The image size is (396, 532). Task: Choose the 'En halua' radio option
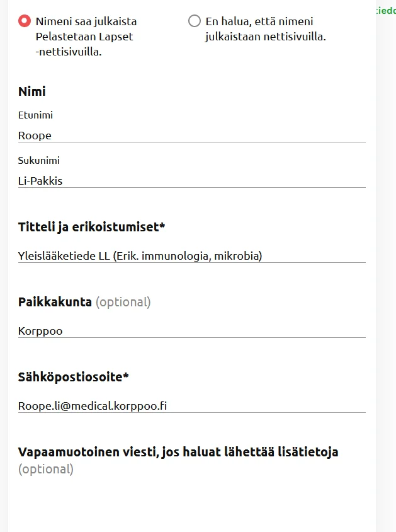tap(195, 21)
